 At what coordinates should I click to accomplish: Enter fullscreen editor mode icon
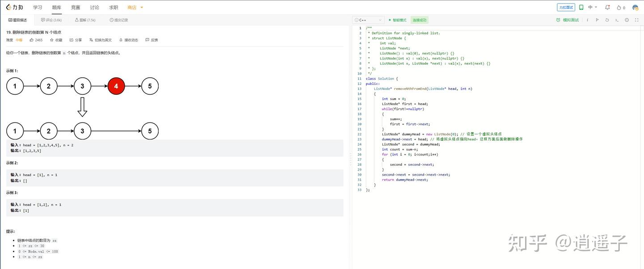click(636, 20)
